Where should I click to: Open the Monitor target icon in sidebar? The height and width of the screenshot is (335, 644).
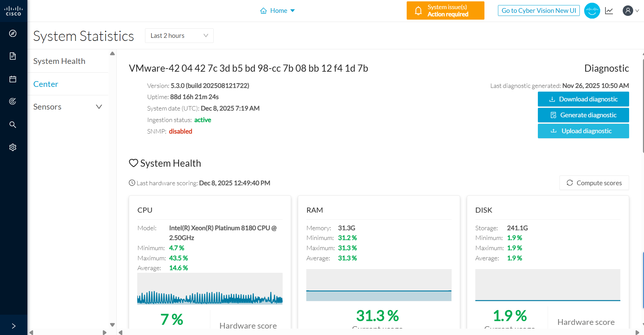13,101
